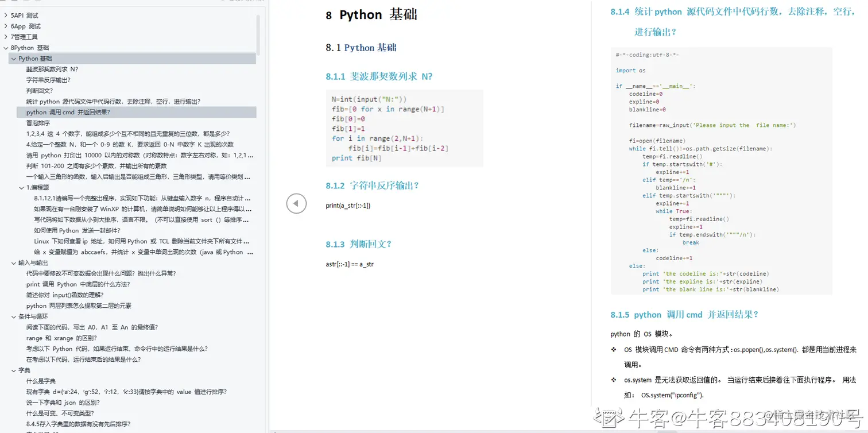The image size is (868, 433).
Task: Open outline item 说一下字典和 json 的区别?
Action: click(x=63, y=403)
